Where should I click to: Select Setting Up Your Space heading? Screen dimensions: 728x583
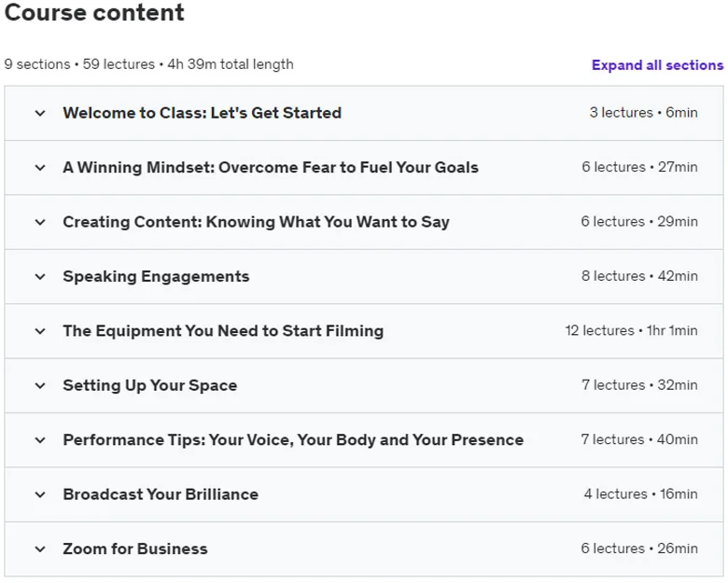tap(150, 386)
